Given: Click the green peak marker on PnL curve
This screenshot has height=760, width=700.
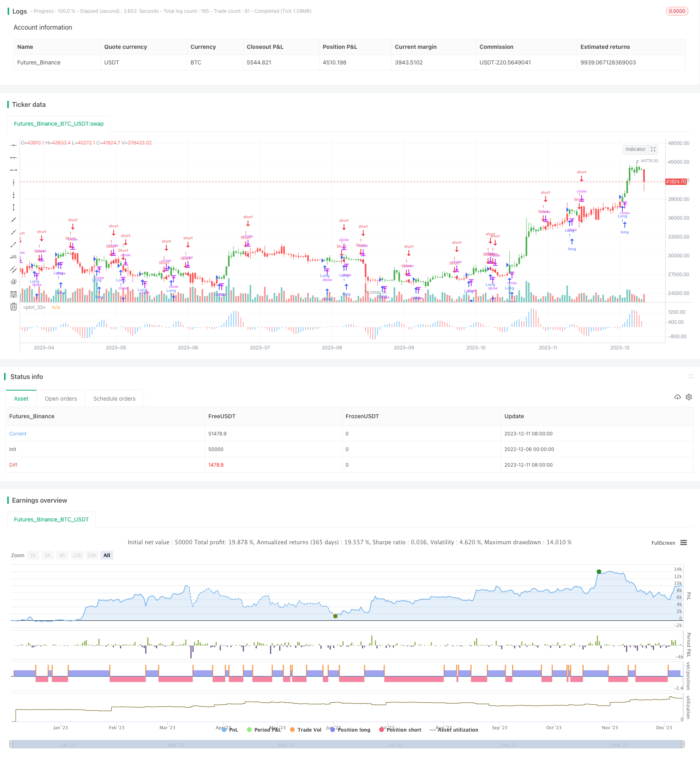Looking at the screenshot, I should click(x=599, y=572).
